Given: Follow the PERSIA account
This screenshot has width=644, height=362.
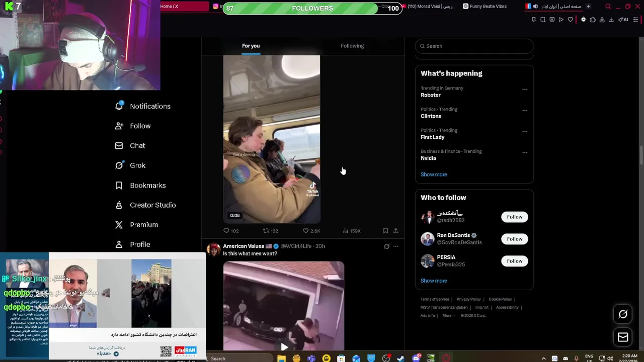Looking at the screenshot, I should point(514,261).
